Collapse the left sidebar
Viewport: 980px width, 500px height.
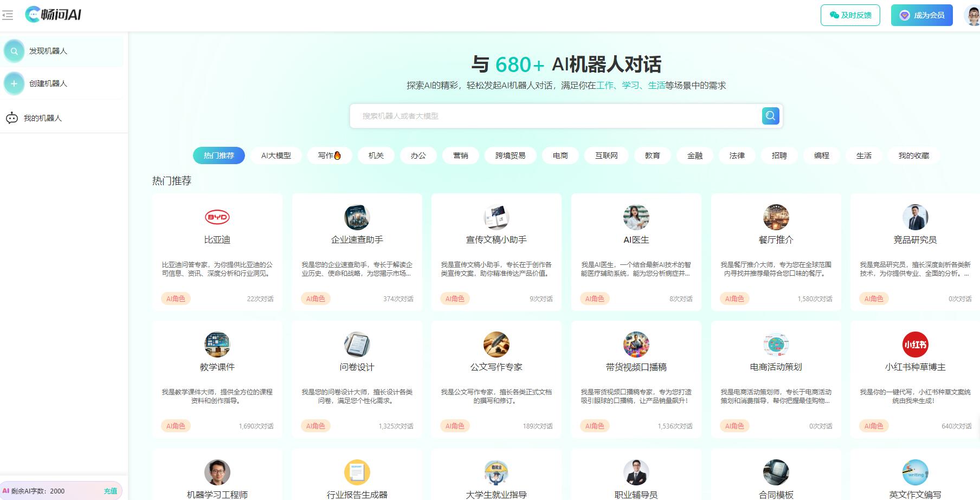(x=8, y=16)
